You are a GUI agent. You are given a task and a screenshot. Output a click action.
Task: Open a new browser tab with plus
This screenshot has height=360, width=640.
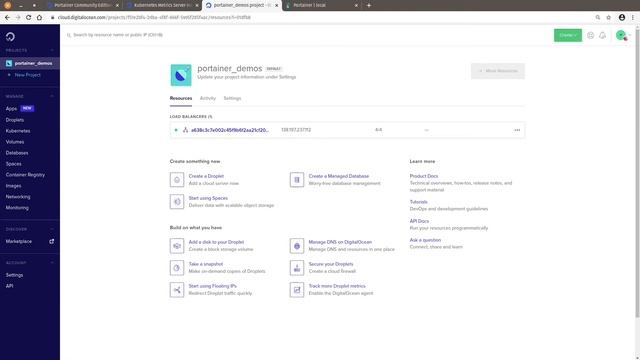click(x=369, y=5)
